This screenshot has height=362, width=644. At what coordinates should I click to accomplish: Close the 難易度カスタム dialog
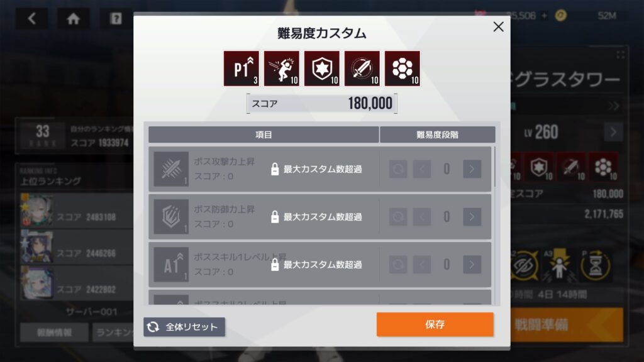pos(498,26)
